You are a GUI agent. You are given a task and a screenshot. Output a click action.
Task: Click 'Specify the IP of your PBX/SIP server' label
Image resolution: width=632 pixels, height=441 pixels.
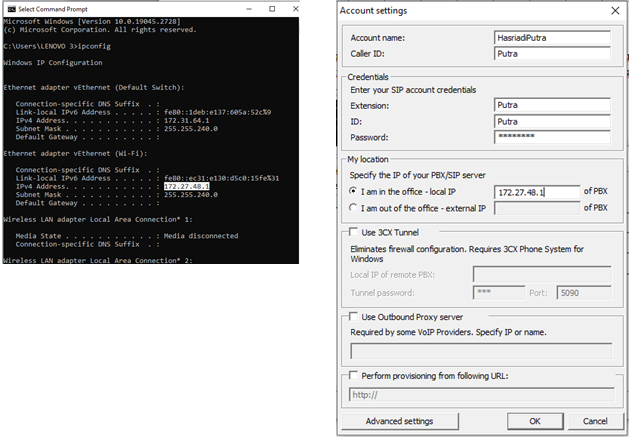(x=418, y=175)
